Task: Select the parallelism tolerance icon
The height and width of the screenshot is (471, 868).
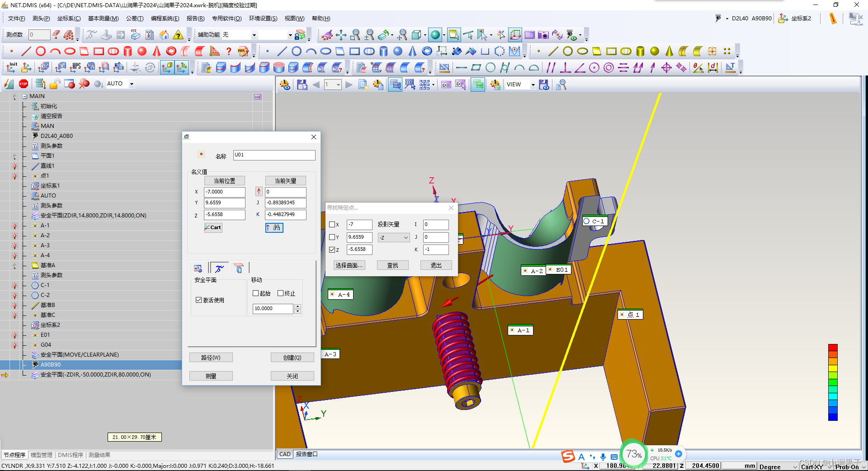Action: [551, 67]
